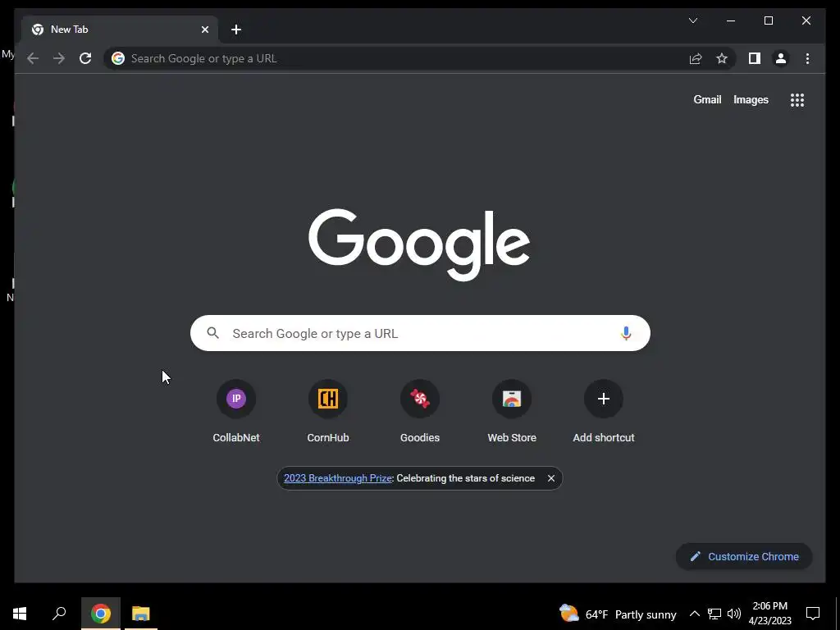Open the Windows Start menu
The image size is (840, 630).
coord(20,614)
